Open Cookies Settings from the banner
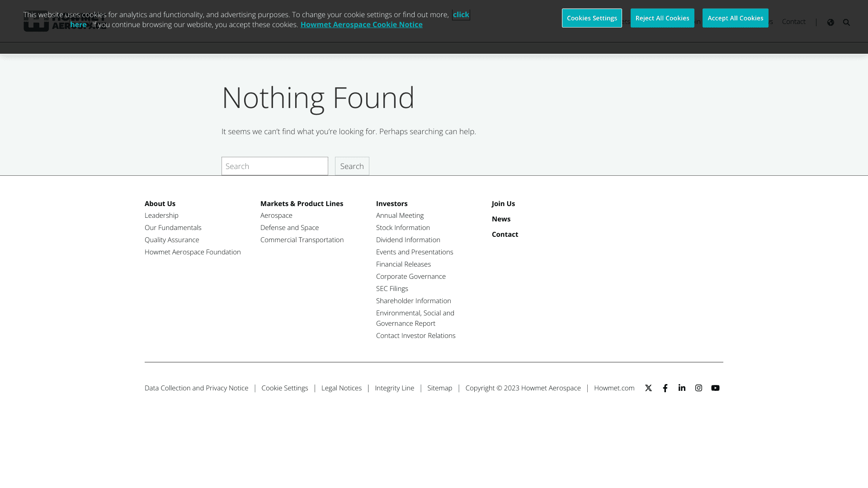This screenshot has height=488, width=868. pyautogui.click(x=592, y=18)
